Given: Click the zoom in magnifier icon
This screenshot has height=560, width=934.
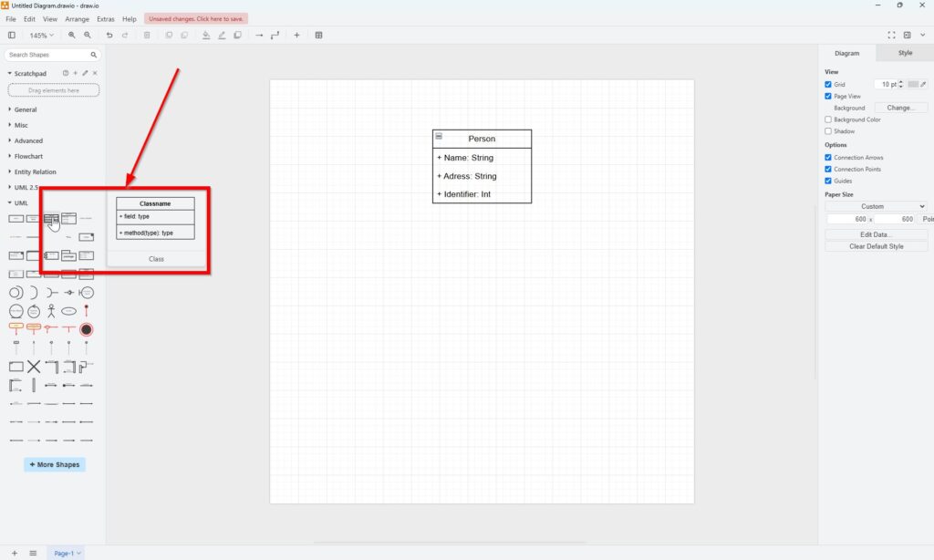Looking at the screenshot, I should (72, 36).
